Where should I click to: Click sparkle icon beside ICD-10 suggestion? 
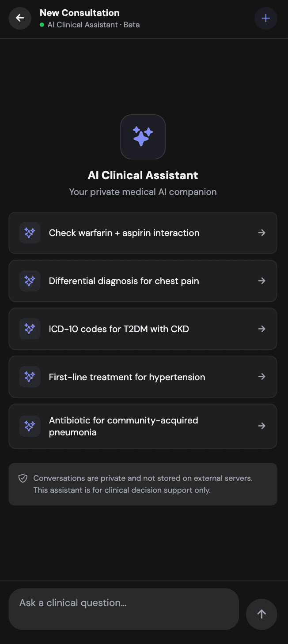[x=30, y=329]
